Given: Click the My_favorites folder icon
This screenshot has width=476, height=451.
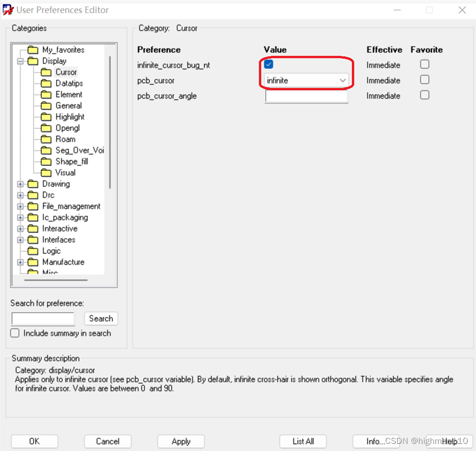Looking at the screenshot, I should [x=33, y=50].
